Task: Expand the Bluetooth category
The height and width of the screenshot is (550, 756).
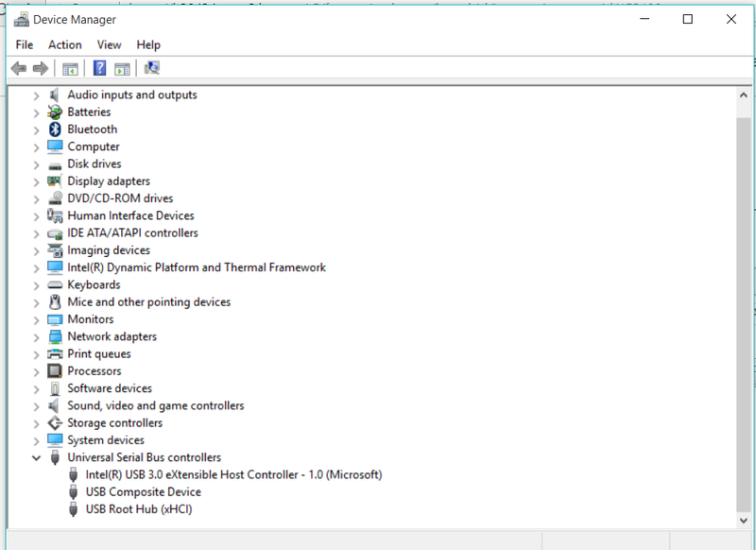Action: tap(36, 130)
